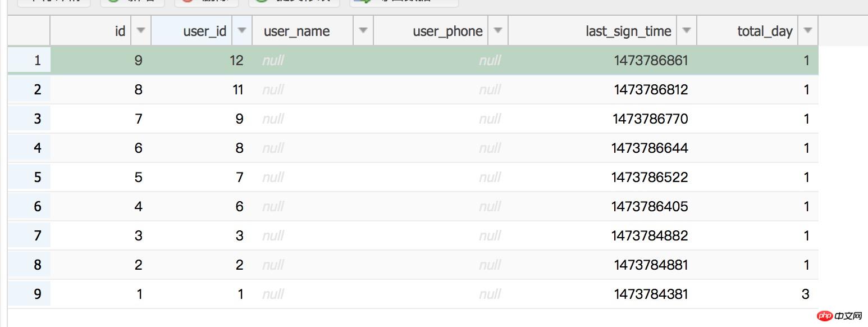Select row number 5 header
868x327 pixels.
29,177
